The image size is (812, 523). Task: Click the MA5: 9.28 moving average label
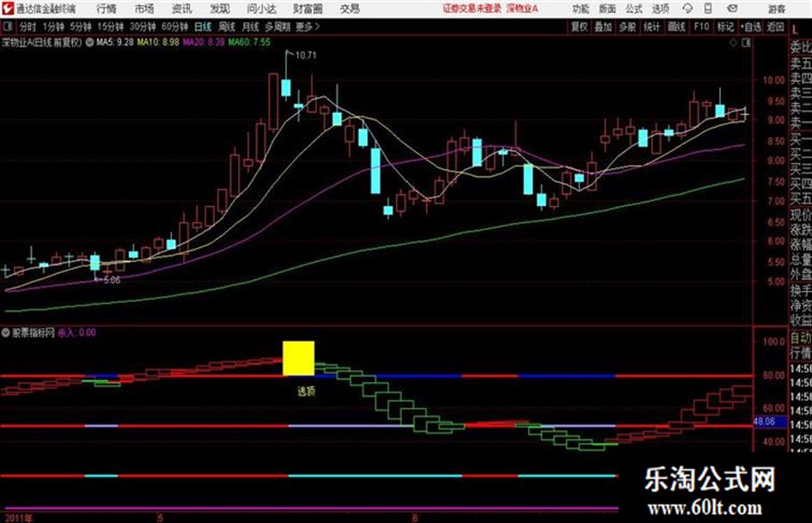pos(115,42)
